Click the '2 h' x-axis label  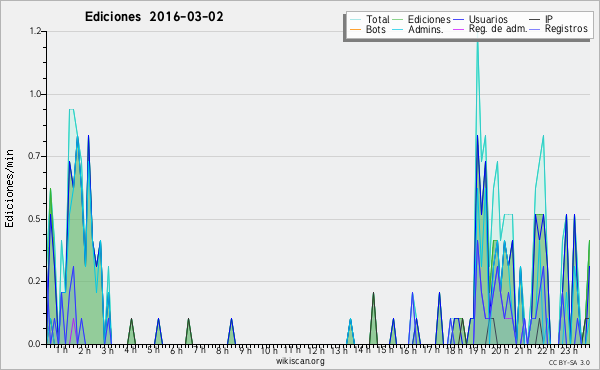pyautogui.click(x=85, y=350)
